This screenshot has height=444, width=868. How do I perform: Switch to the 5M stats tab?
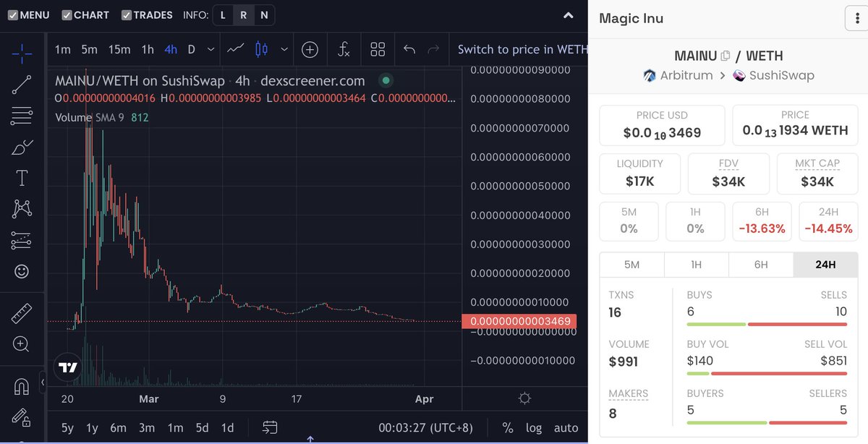pyautogui.click(x=631, y=265)
